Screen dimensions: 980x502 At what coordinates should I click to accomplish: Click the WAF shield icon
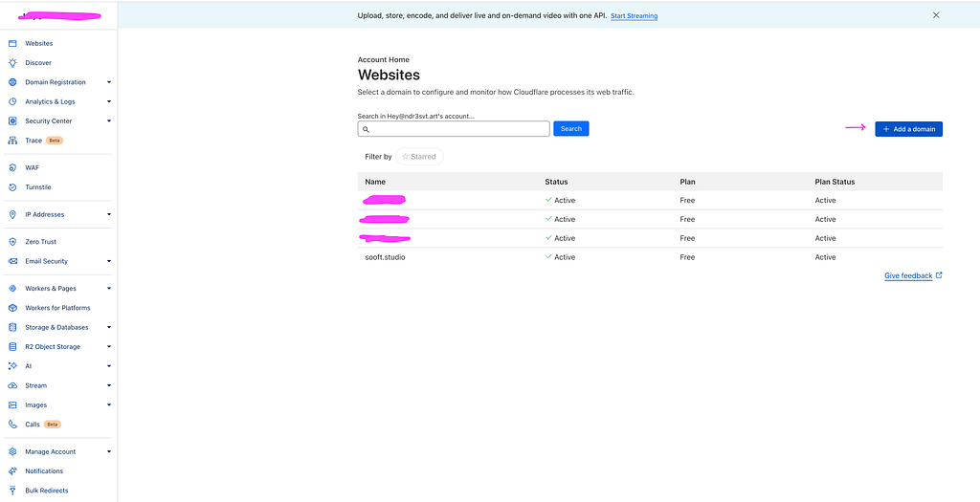click(12, 168)
